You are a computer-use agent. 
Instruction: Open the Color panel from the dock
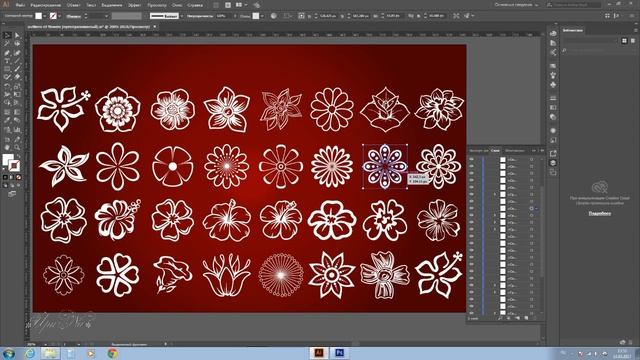[553, 33]
